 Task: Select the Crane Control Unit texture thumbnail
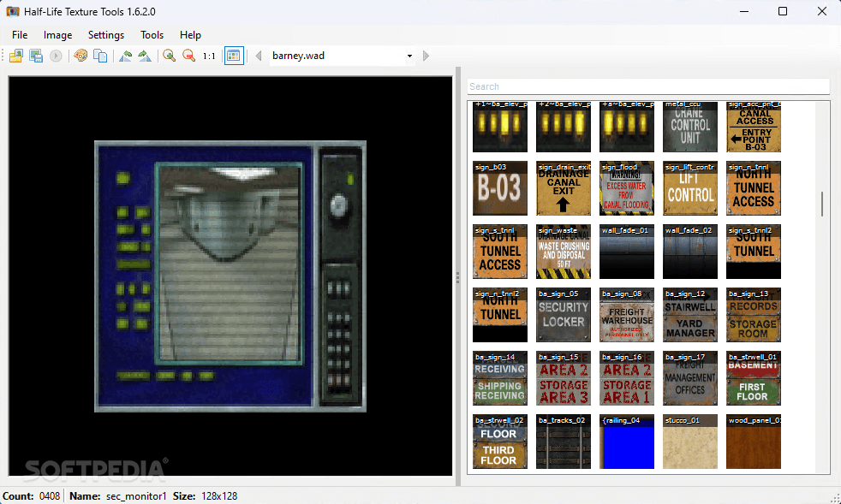[x=689, y=127]
